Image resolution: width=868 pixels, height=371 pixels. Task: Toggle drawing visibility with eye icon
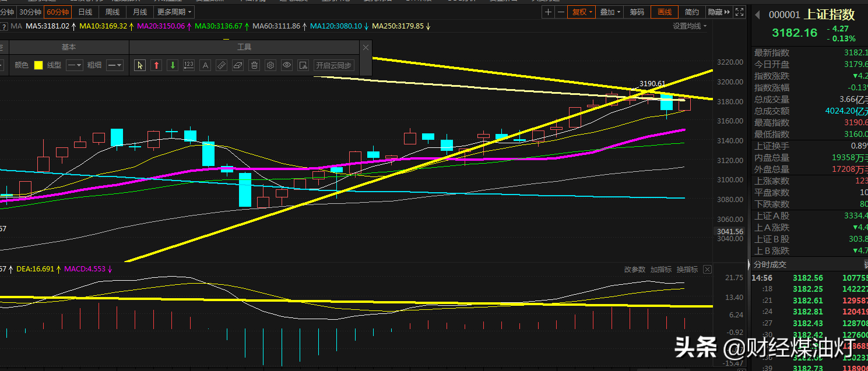tap(287, 65)
